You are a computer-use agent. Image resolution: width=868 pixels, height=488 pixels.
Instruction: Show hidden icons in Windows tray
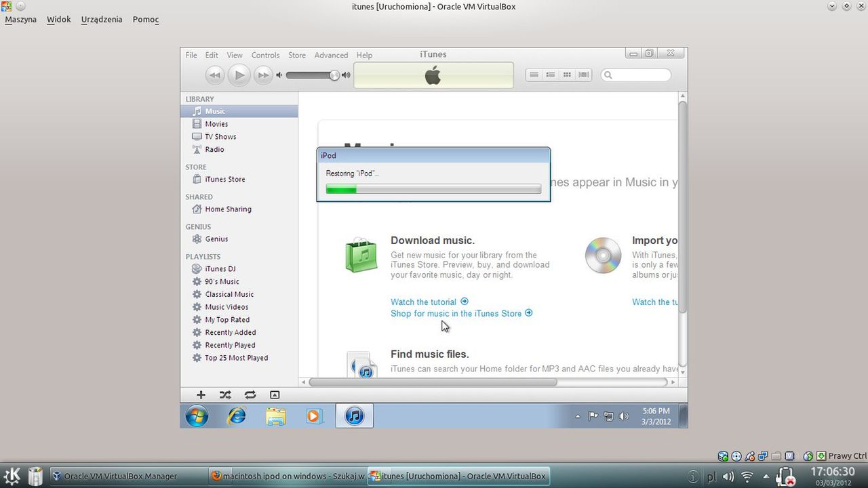click(578, 417)
